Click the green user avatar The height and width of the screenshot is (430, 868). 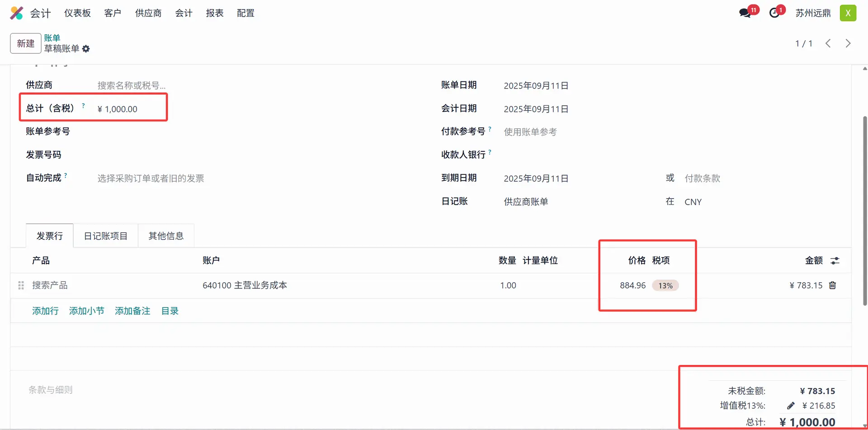point(848,13)
